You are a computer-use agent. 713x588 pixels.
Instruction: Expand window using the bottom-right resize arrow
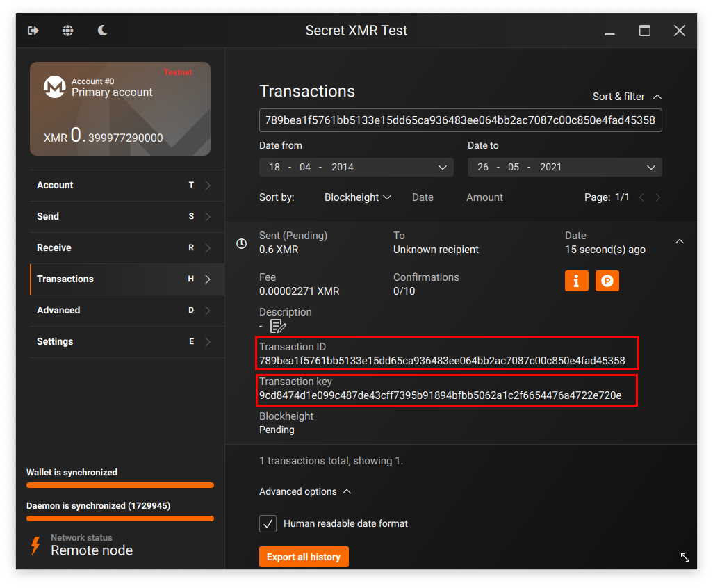[685, 557]
